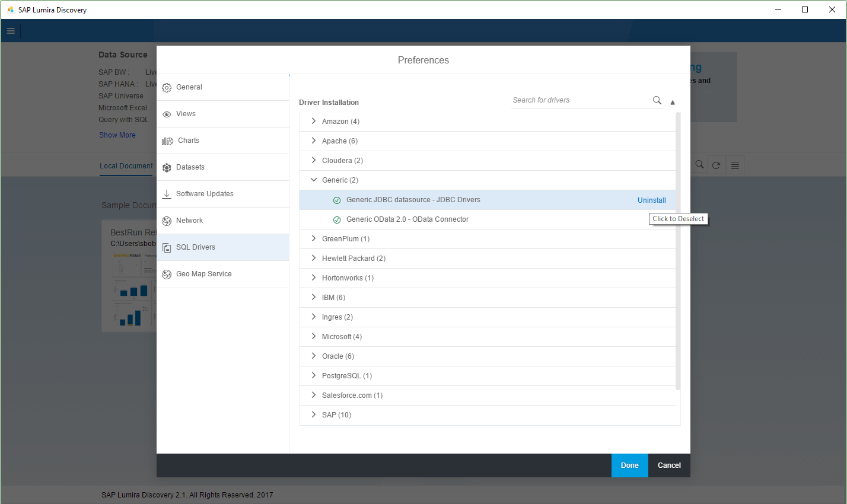Select the Generic JDBC datasource driver row
Screen dimensions: 847x504
pyautogui.click(x=487, y=200)
